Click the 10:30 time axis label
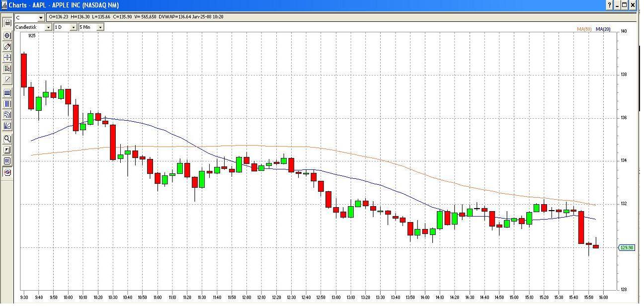This screenshot has width=644, height=307. (x=113, y=298)
